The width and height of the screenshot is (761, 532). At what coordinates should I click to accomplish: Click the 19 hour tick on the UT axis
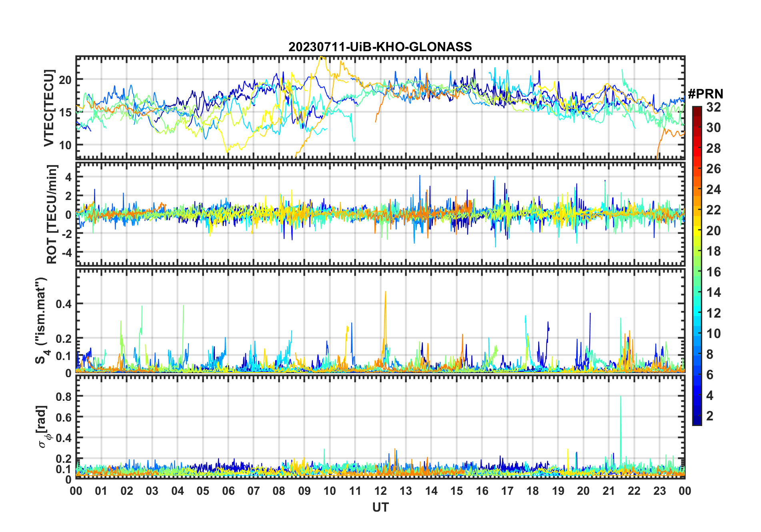point(558,491)
